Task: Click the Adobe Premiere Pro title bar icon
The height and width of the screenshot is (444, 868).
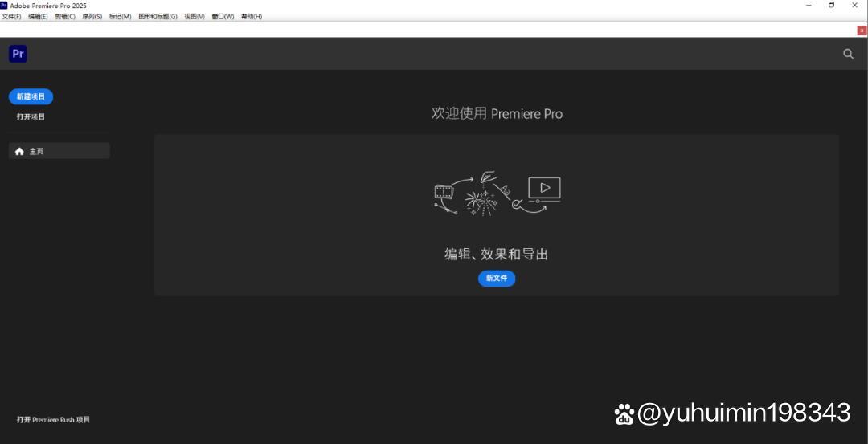Action: click(4, 5)
